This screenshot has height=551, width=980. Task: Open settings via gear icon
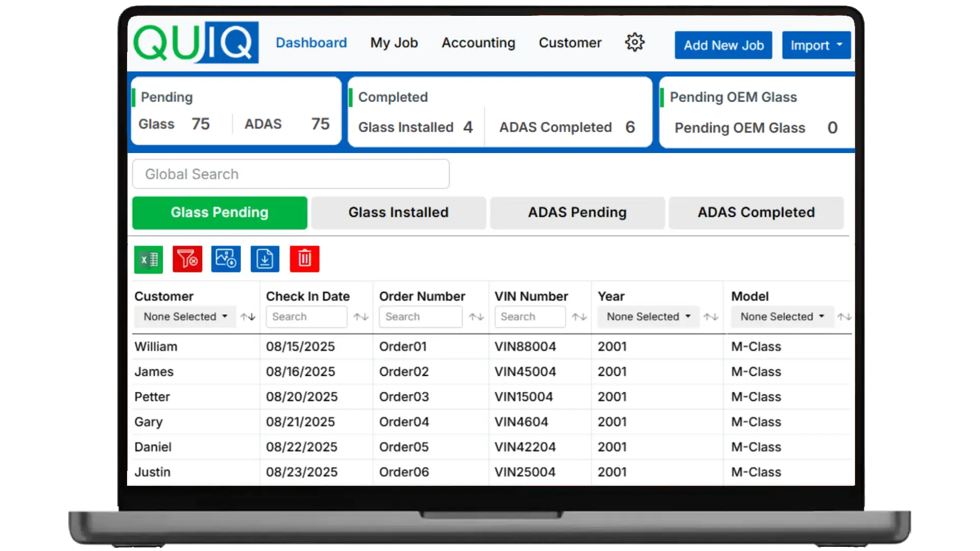(634, 42)
